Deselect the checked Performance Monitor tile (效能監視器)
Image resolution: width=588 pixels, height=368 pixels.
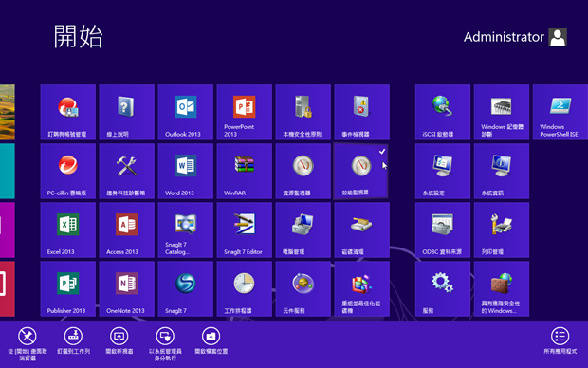360,171
